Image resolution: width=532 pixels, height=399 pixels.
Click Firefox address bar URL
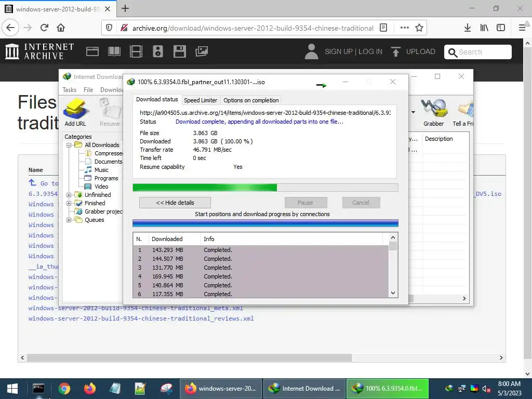pos(253,28)
